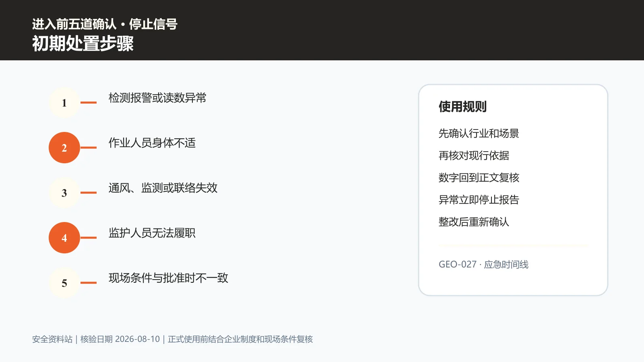Image resolution: width=644 pixels, height=362 pixels.
Task: Select text 通风、监测或联络失效
Action: (x=163, y=188)
